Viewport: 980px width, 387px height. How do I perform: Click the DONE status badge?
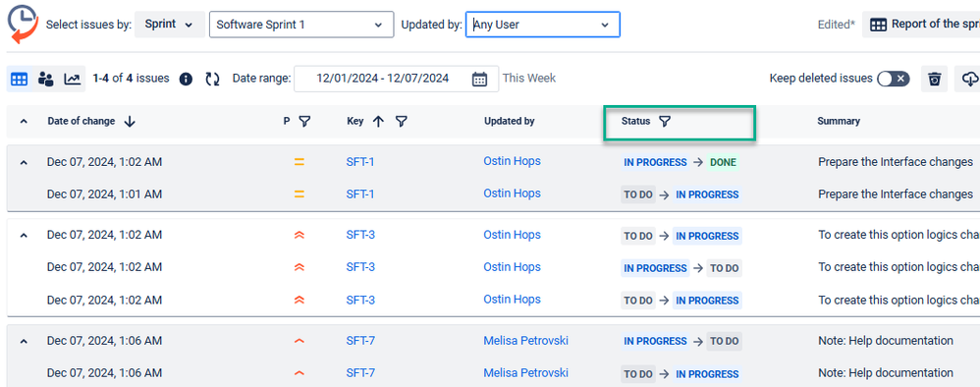[723, 162]
